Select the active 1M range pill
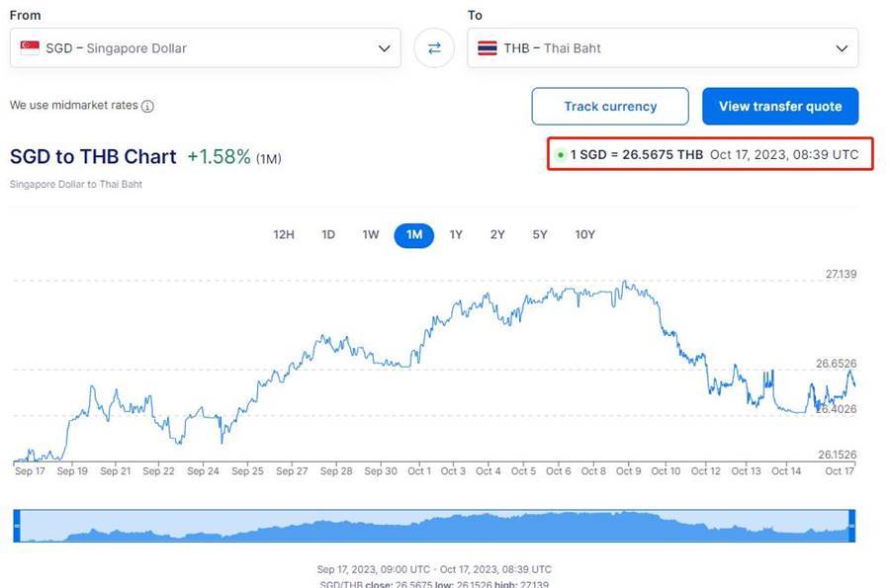 414,235
